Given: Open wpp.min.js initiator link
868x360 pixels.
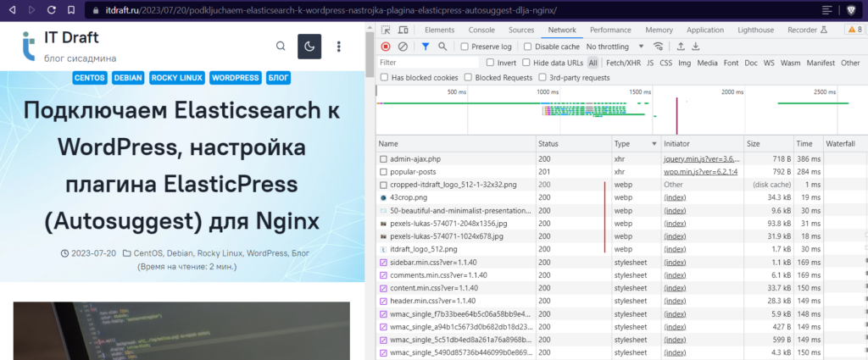Looking at the screenshot, I should [701, 171].
